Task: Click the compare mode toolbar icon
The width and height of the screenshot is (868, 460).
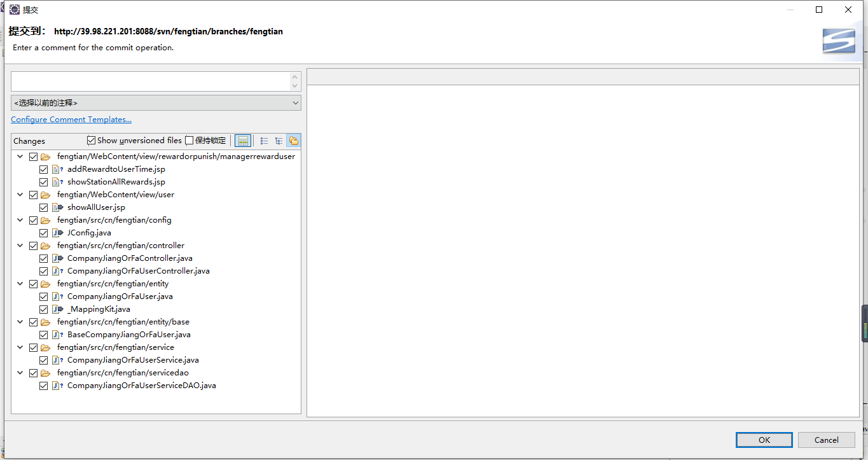Action: 243,141
